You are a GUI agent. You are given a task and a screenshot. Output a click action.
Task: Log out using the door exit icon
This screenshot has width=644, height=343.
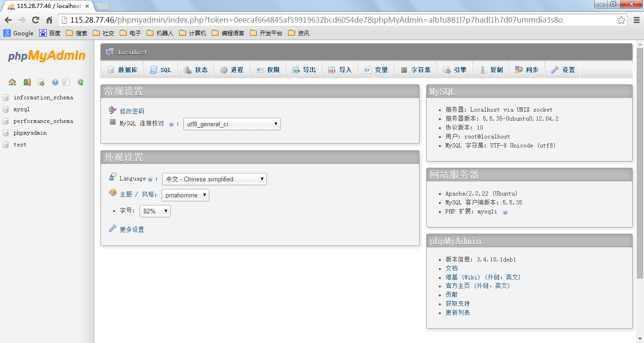(x=27, y=82)
